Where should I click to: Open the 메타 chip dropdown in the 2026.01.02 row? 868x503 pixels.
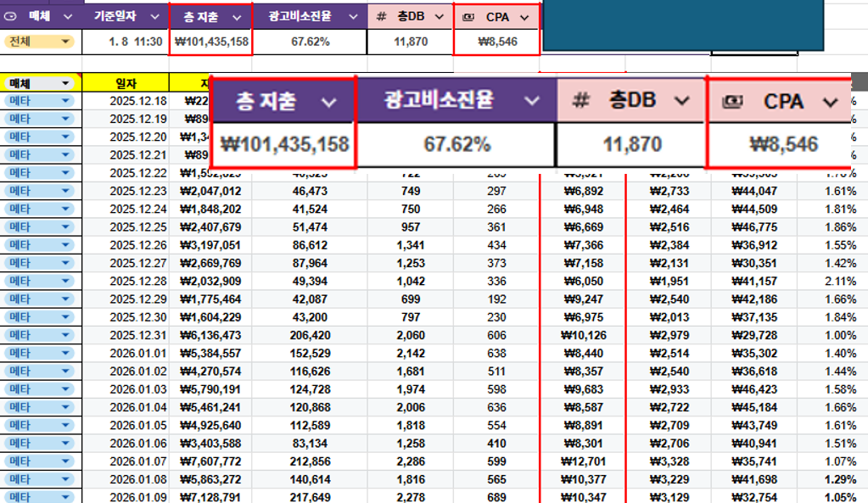(65, 371)
